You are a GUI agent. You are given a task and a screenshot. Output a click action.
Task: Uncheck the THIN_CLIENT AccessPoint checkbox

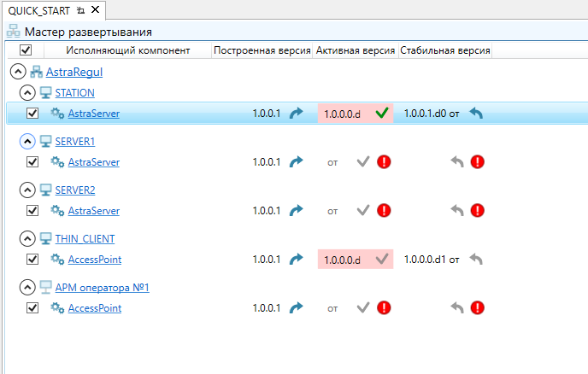point(32,259)
